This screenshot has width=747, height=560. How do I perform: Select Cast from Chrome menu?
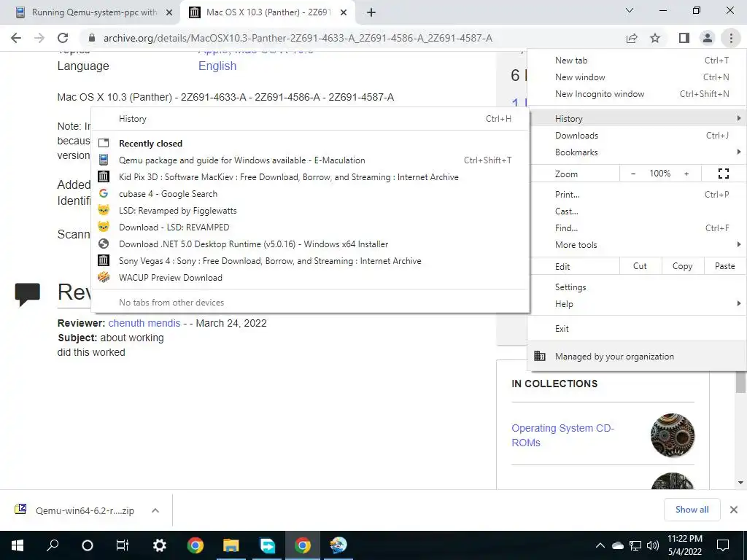point(637,211)
